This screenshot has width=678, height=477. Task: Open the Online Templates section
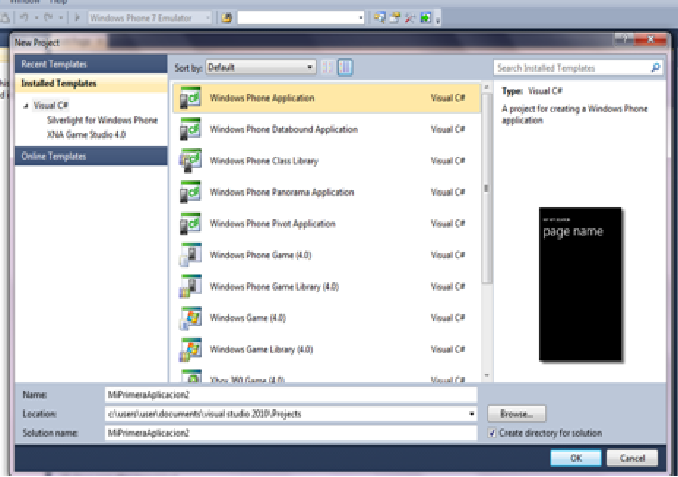[x=90, y=156]
